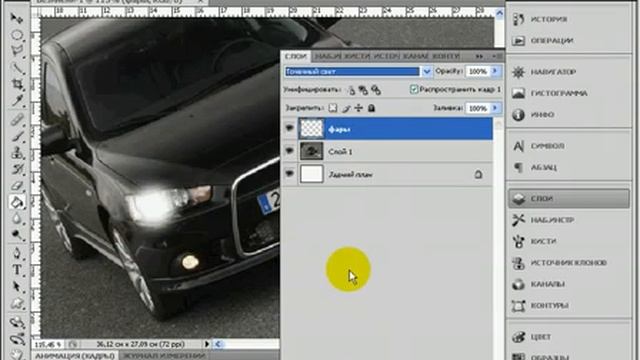640x360 pixels.
Task: Select the Dodge tool
Action: 17,235
